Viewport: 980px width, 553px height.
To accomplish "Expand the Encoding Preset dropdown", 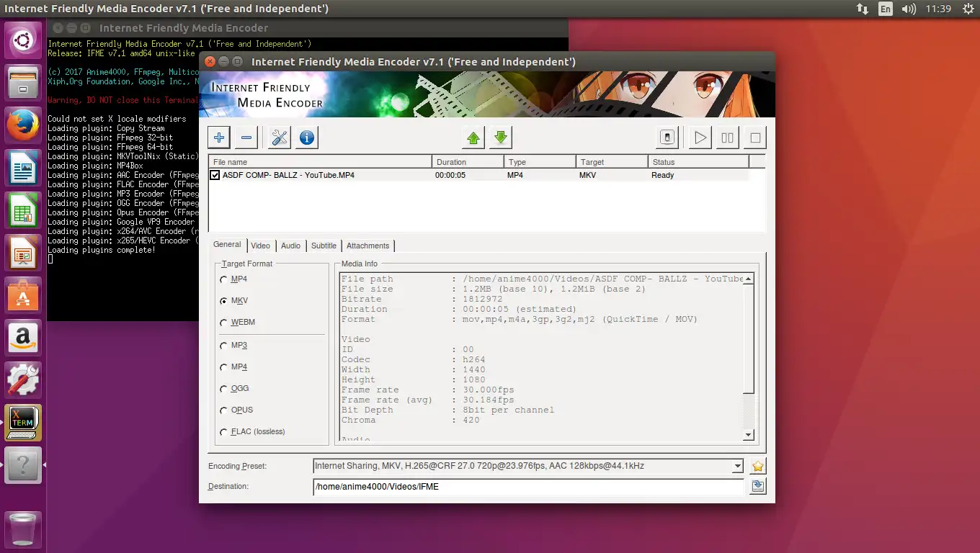I will pos(737,467).
